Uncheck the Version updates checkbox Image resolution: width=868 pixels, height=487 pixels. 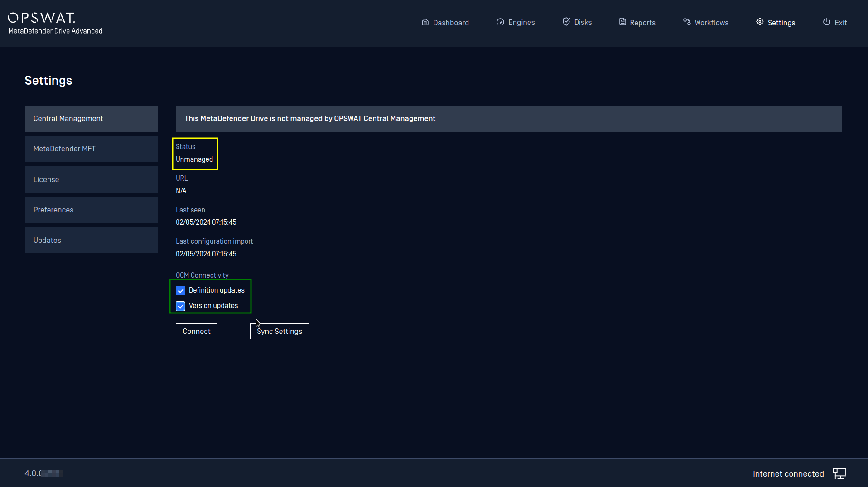coord(180,306)
